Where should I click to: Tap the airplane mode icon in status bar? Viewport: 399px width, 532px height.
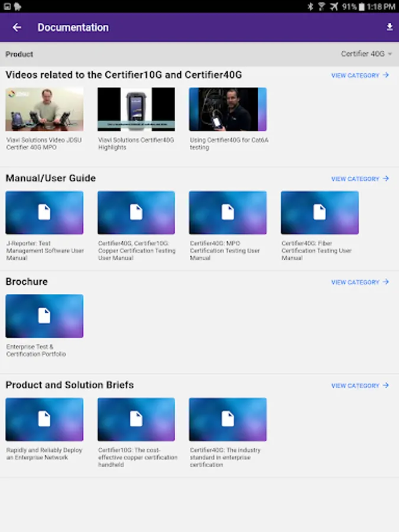[334, 7]
